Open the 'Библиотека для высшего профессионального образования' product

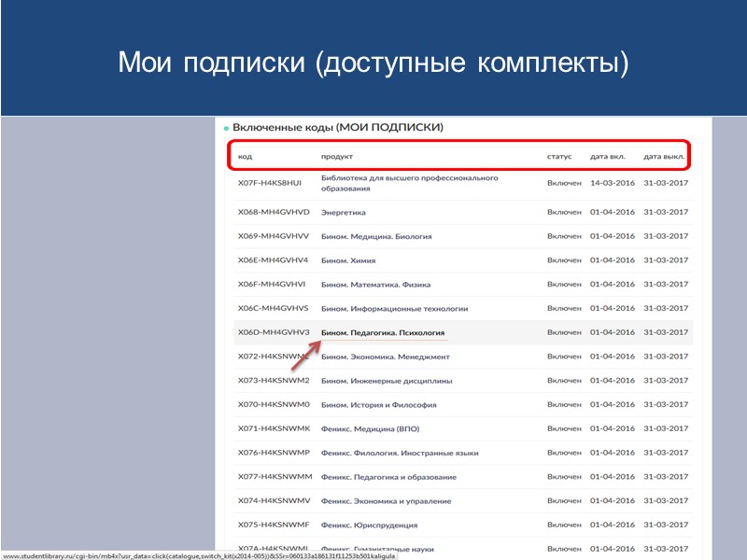[409, 183]
